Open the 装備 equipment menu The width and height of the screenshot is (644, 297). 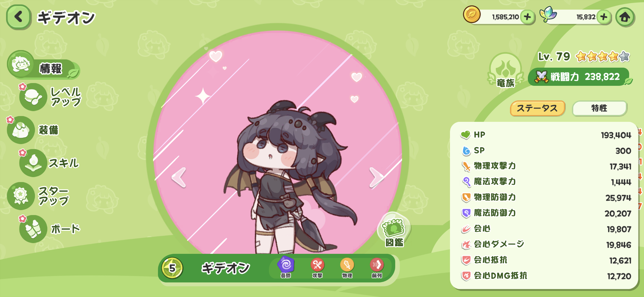[x=33, y=130]
